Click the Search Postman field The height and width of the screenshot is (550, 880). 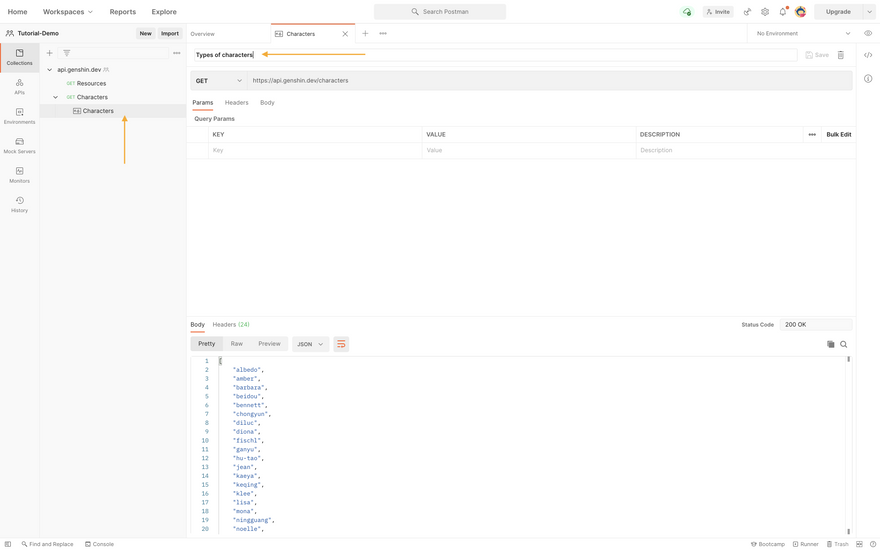(x=440, y=12)
